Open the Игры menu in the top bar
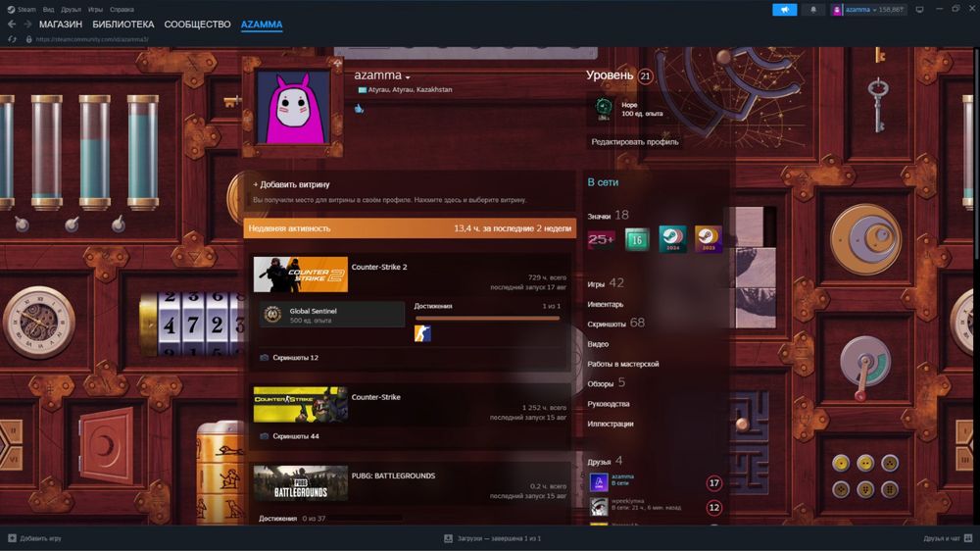Viewport: 980px width, 551px height. [95, 10]
